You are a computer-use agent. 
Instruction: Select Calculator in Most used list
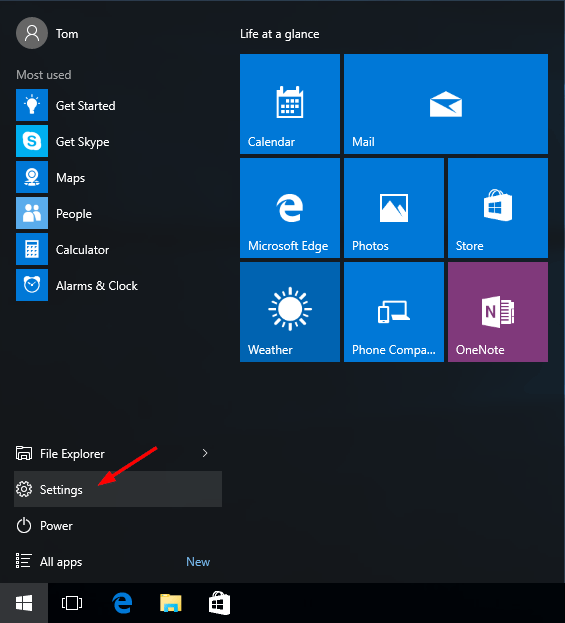coord(118,249)
